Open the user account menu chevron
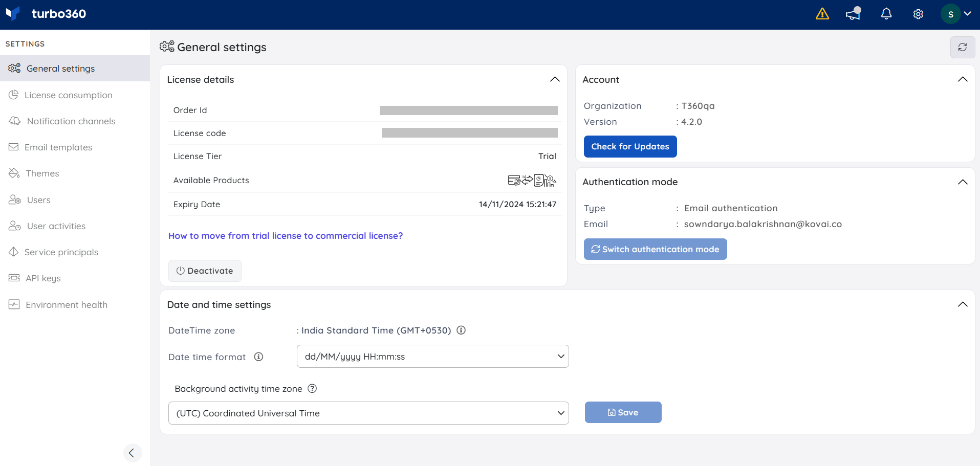Image resolution: width=980 pixels, height=466 pixels. (x=967, y=14)
